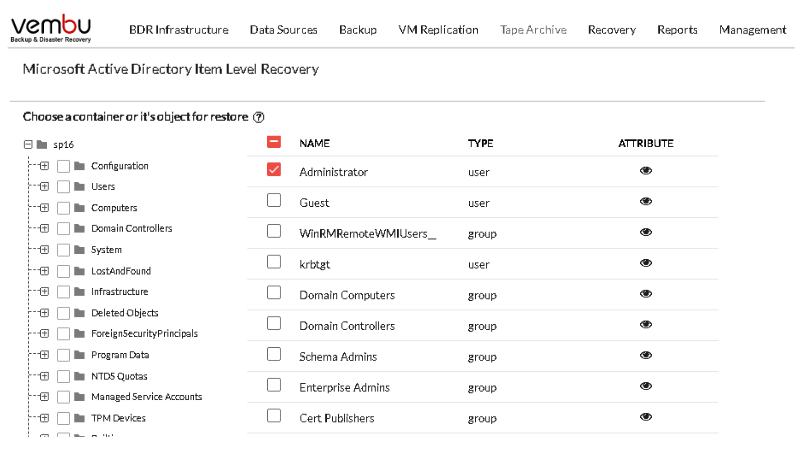Open the Tape Archive menu

[533, 30]
